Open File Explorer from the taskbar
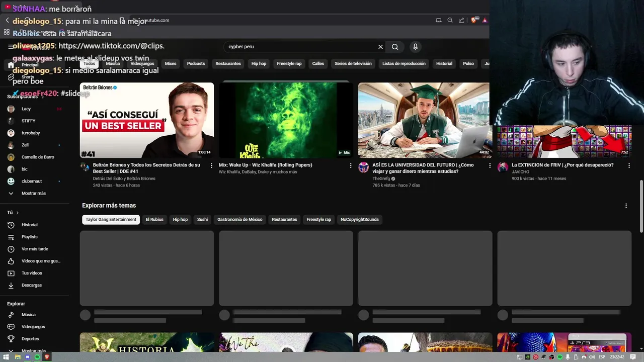 point(18,357)
